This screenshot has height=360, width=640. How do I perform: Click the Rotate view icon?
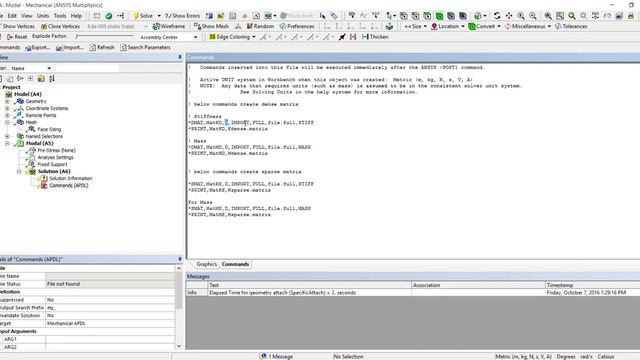tap(497, 16)
